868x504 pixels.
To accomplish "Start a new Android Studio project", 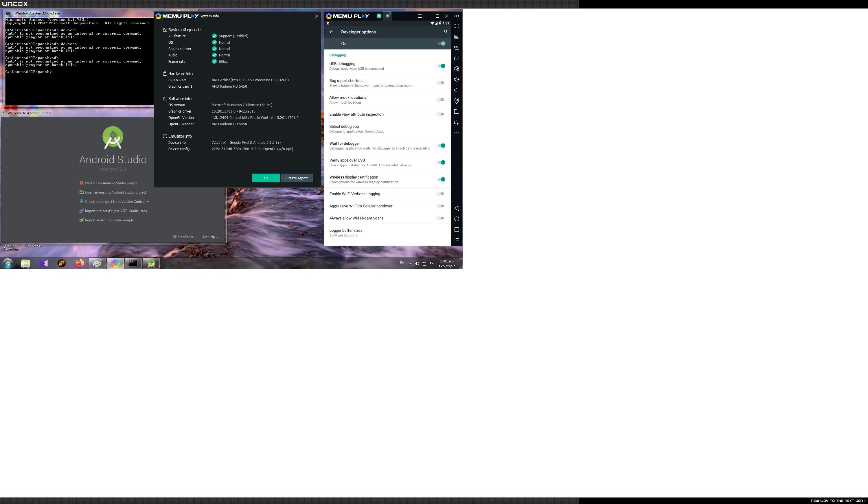I will [x=108, y=183].
